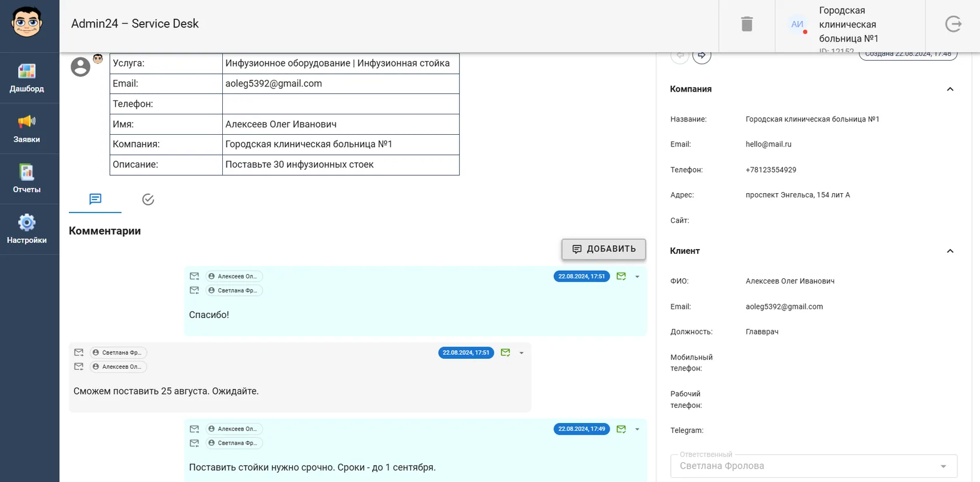Open the Ответственный Светлана Фролова dropdown
980x482 pixels.
(814, 466)
